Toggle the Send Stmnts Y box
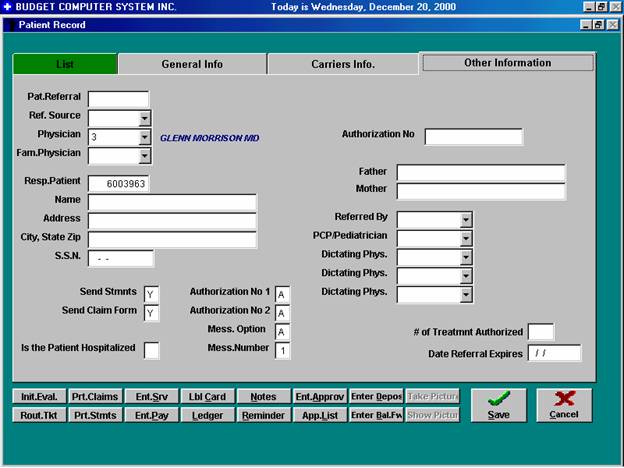 (151, 294)
